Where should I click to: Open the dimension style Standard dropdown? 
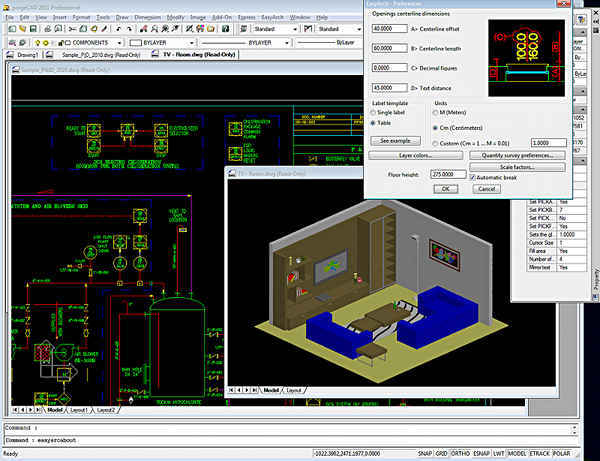click(x=359, y=29)
